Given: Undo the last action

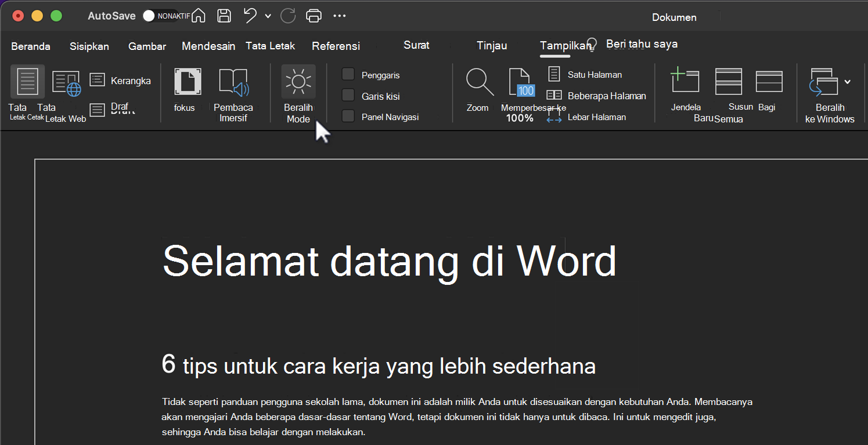Looking at the screenshot, I should tap(251, 16).
